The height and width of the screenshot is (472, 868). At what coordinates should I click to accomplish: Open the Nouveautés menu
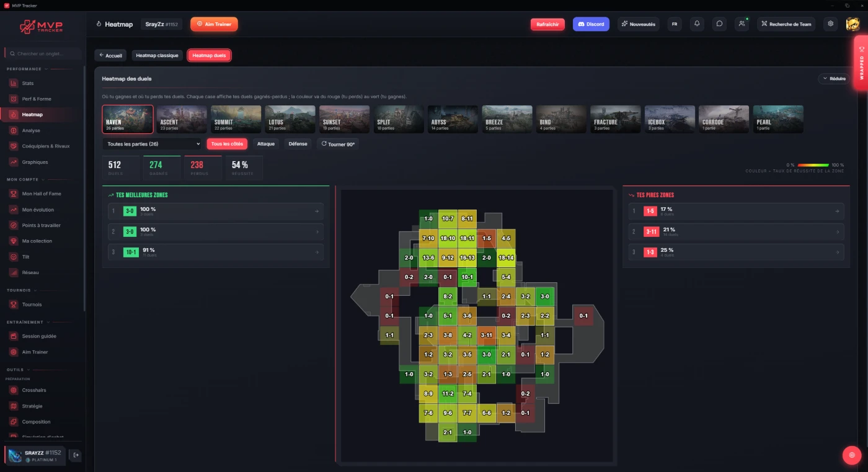(x=638, y=24)
